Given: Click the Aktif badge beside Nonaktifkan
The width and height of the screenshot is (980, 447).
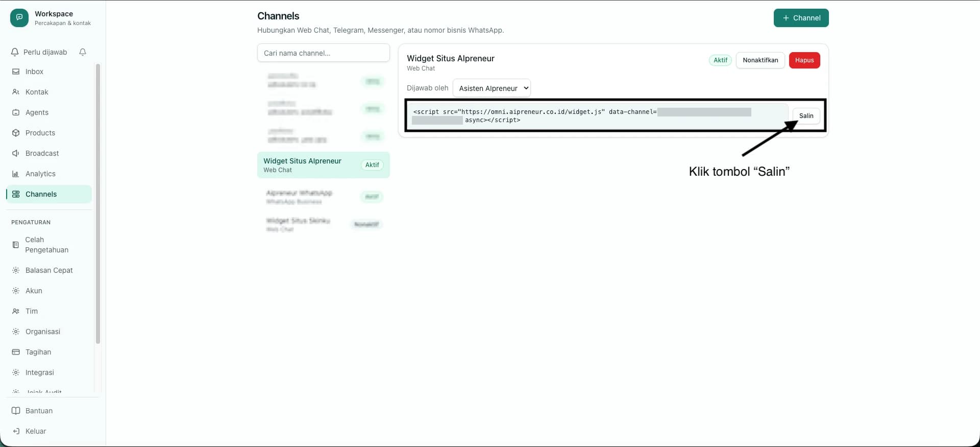Looking at the screenshot, I should 720,60.
